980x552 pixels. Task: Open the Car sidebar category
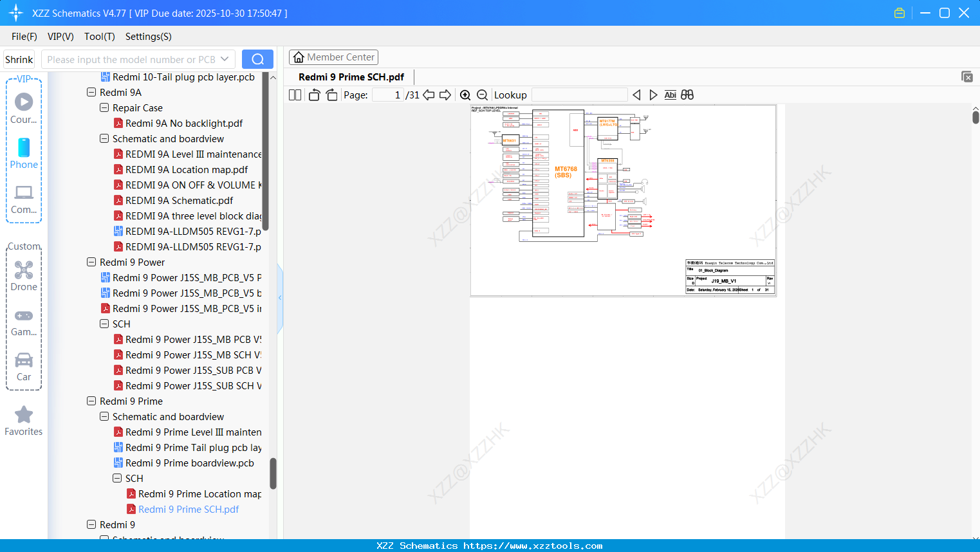24,367
